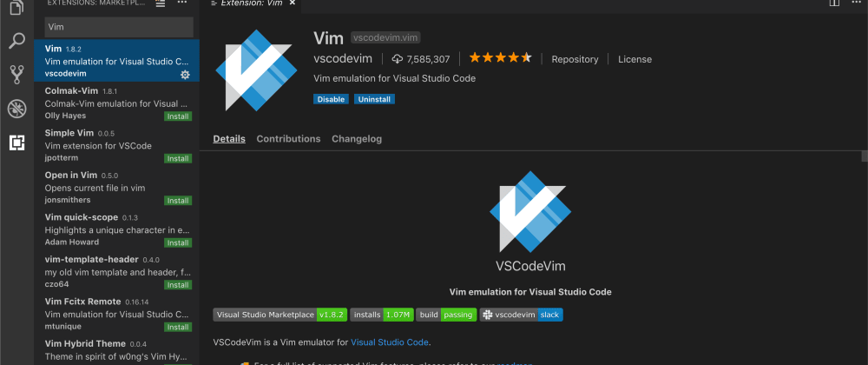Switch to the Changelog tab
This screenshot has width=868, height=365.
click(x=357, y=138)
